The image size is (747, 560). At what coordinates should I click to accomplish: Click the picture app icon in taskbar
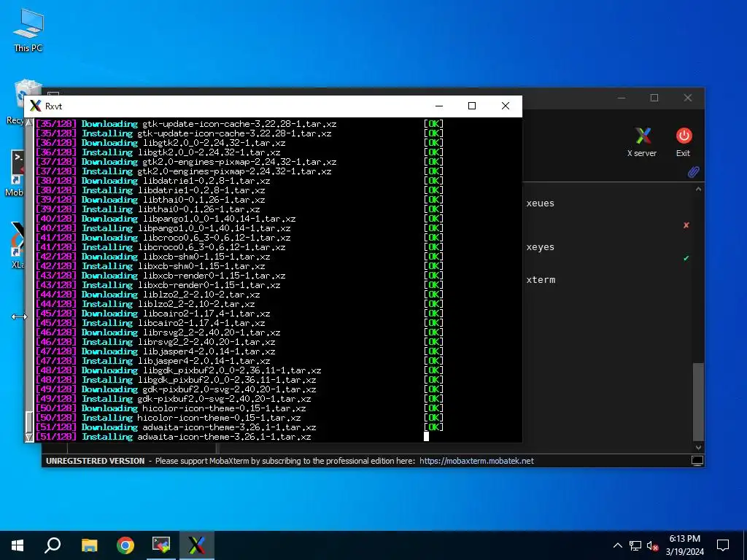point(161,545)
